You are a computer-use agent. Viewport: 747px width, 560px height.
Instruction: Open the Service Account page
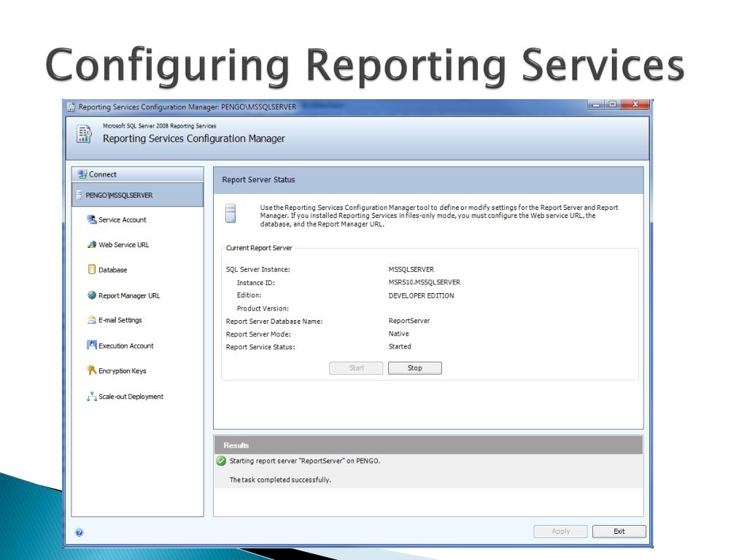point(123,220)
